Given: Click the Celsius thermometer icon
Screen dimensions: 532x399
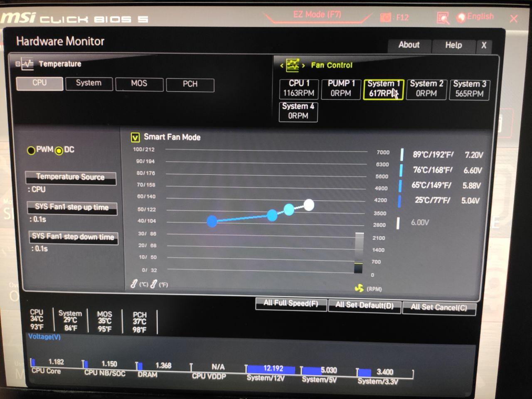Looking at the screenshot, I should click(134, 284).
